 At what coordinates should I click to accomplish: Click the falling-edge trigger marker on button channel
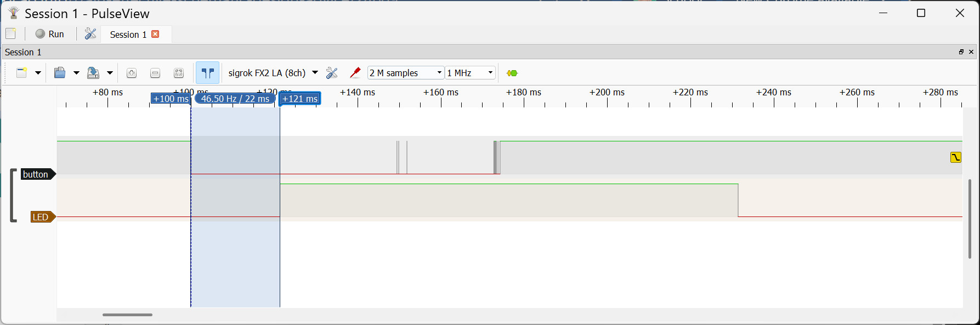(956, 157)
